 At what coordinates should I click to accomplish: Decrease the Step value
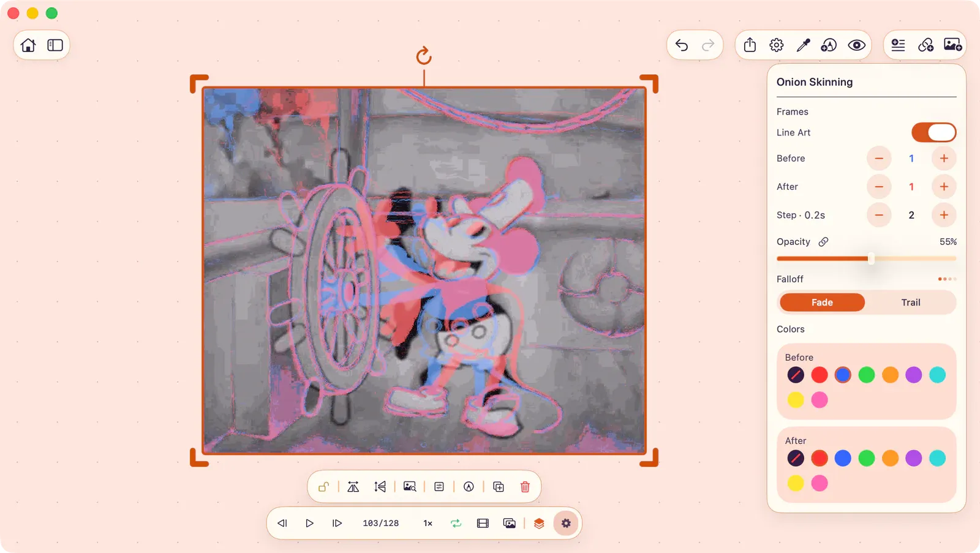(x=879, y=215)
